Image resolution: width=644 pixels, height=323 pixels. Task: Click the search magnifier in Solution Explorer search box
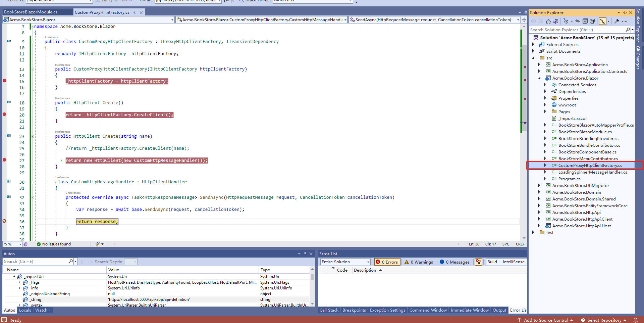[627, 30]
